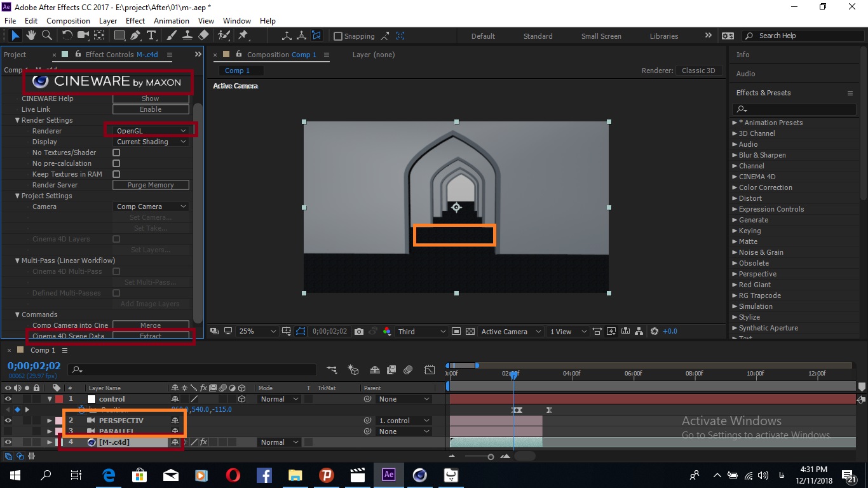Collapse the Render Settings section
The height and width of the screenshot is (488, 868).
[18, 120]
